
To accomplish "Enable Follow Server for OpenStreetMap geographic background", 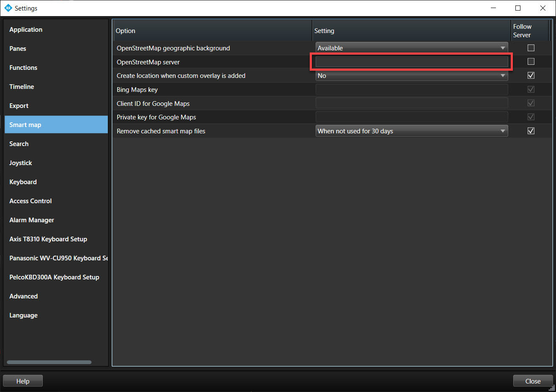I will [531, 48].
